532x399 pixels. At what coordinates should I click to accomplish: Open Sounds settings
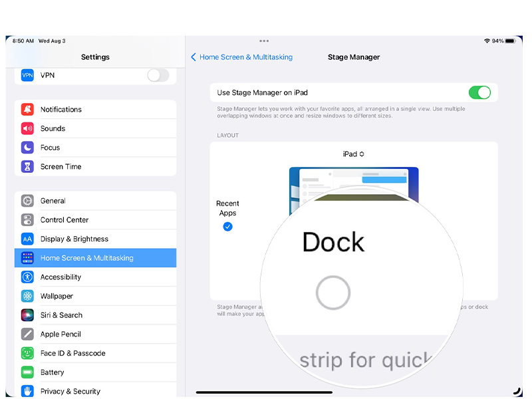tap(95, 128)
